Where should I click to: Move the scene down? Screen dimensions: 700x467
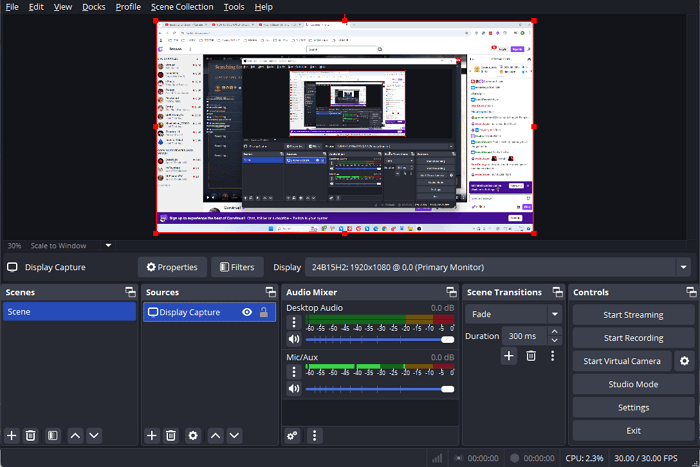pos(94,435)
